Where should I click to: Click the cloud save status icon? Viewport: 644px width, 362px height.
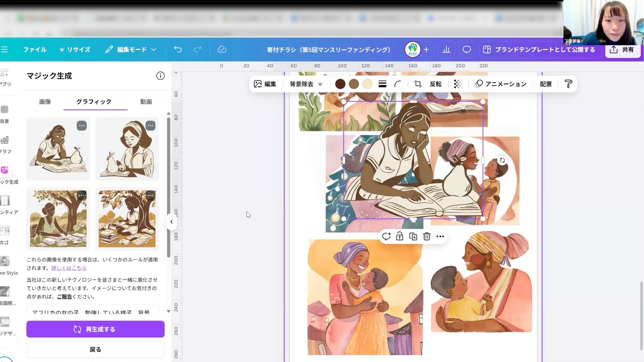click(222, 50)
